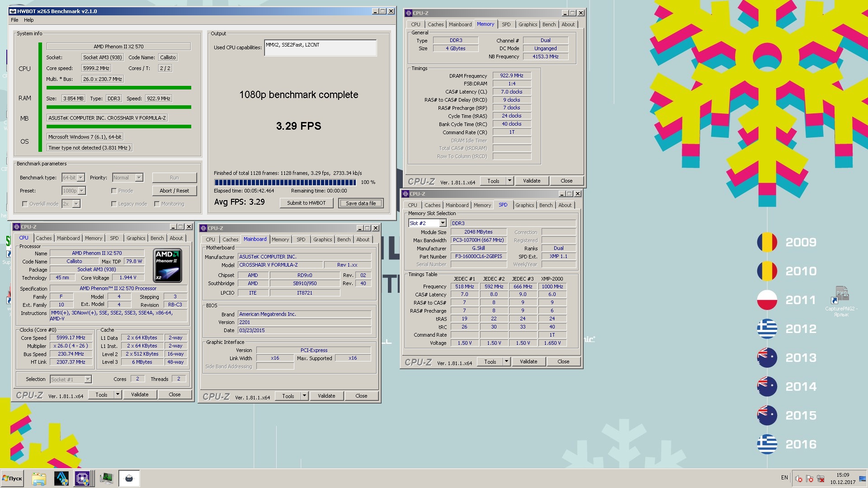868x488 pixels.
Task: Click the 2015 Australia flag icon
Action: [x=767, y=416]
